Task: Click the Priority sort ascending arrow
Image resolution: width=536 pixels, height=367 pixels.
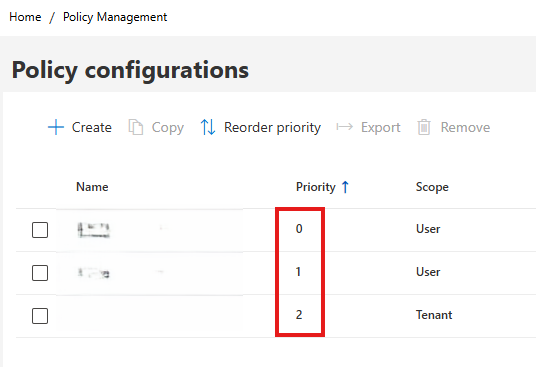Action: [345, 187]
